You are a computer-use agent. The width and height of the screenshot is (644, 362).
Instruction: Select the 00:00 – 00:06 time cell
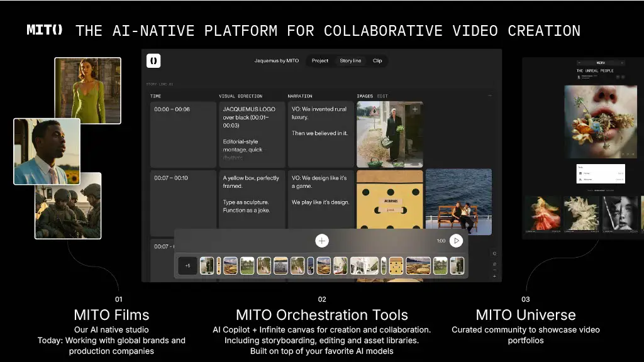pyautogui.click(x=182, y=134)
